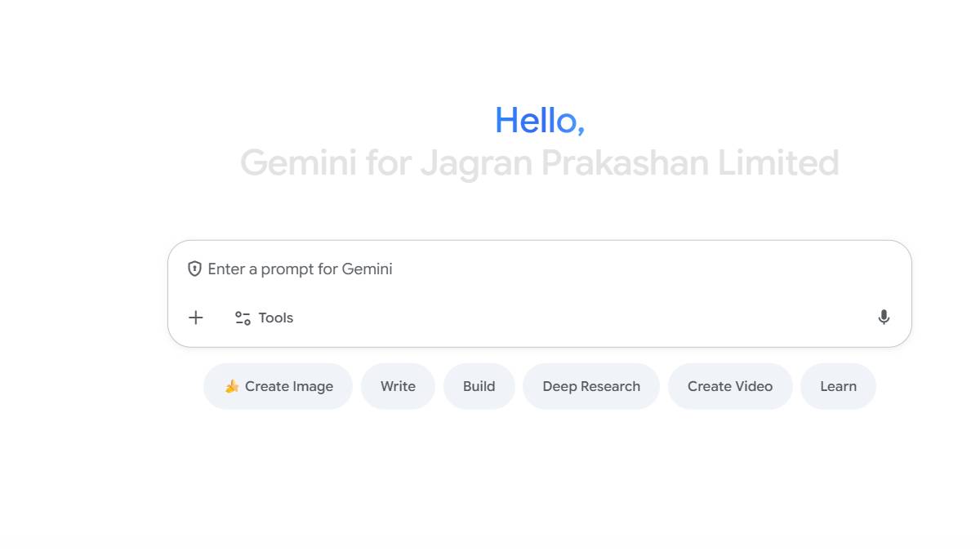Start Deep Research from the suggestion chips
980x551 pixels.
tap(590, 386)
